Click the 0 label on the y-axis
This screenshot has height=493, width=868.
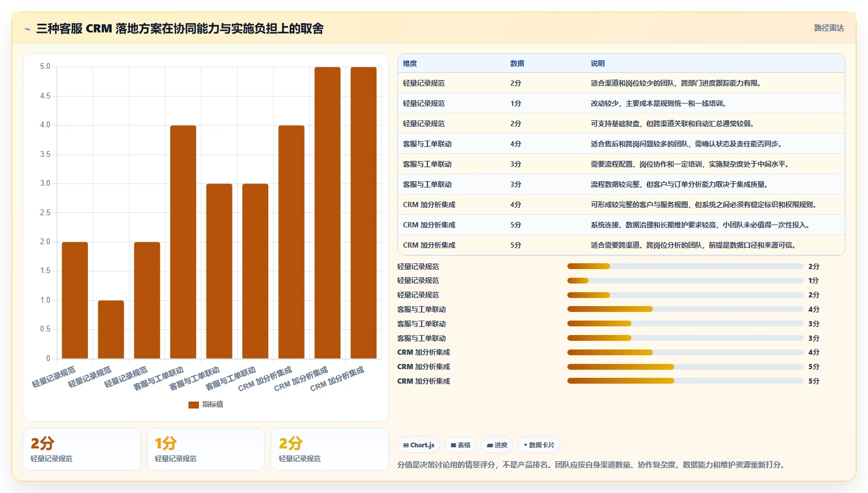49,359
